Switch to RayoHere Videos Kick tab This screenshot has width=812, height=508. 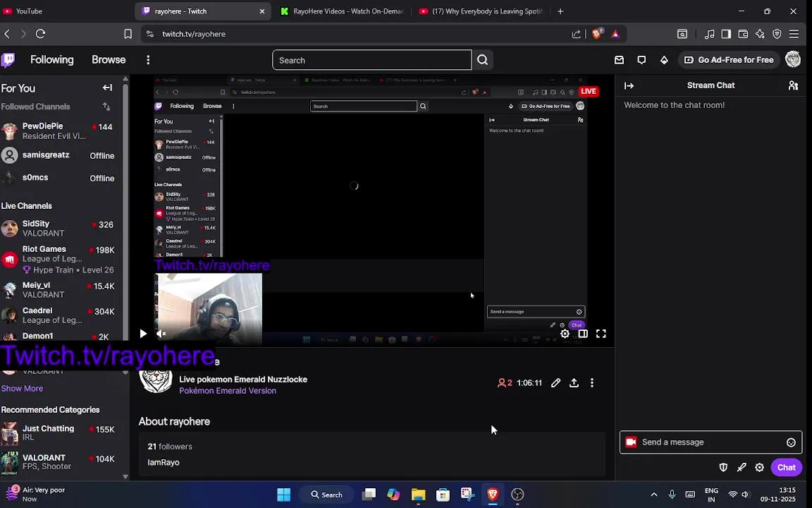(x=342, y=11)
